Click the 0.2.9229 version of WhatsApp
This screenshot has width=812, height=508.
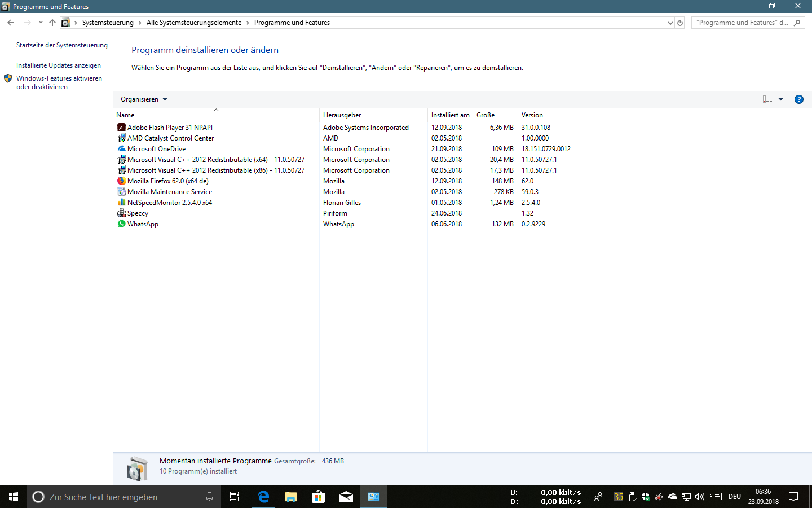[533, 224]
